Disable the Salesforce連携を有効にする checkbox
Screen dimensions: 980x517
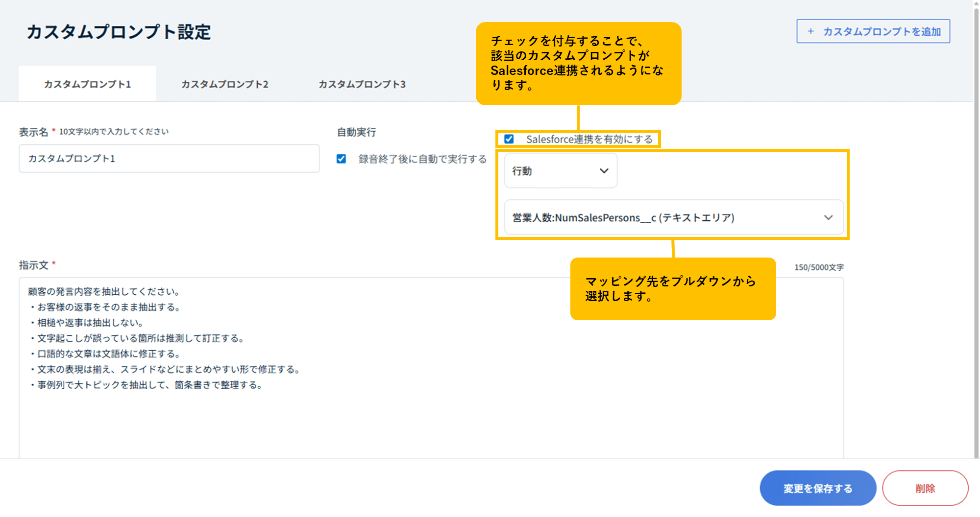pos(509,139)
